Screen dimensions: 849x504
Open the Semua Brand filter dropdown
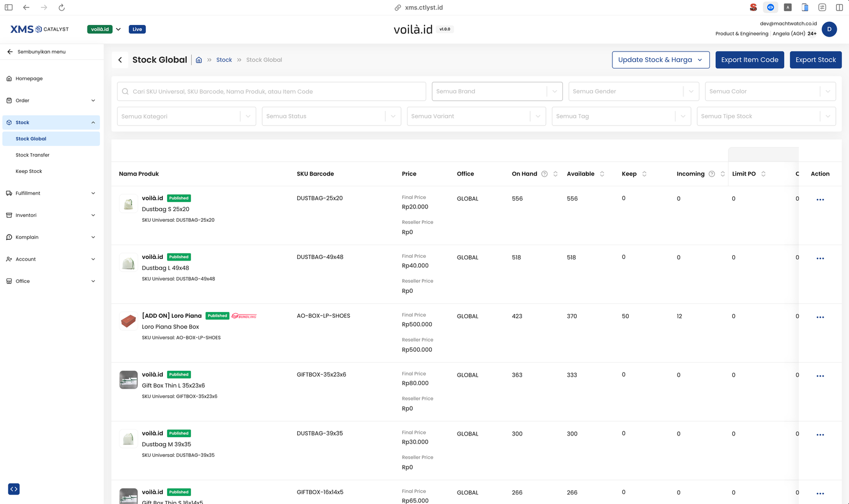pos(497,91)
